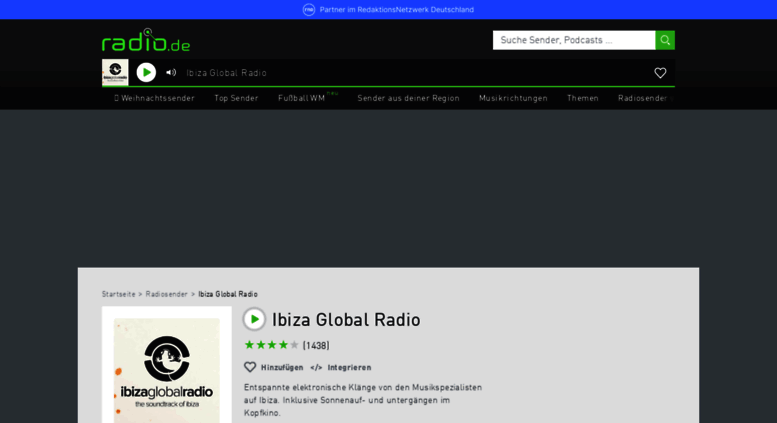Click the Hinzufügen label
The image size is (777, 423).
click(x=282, y=368)
